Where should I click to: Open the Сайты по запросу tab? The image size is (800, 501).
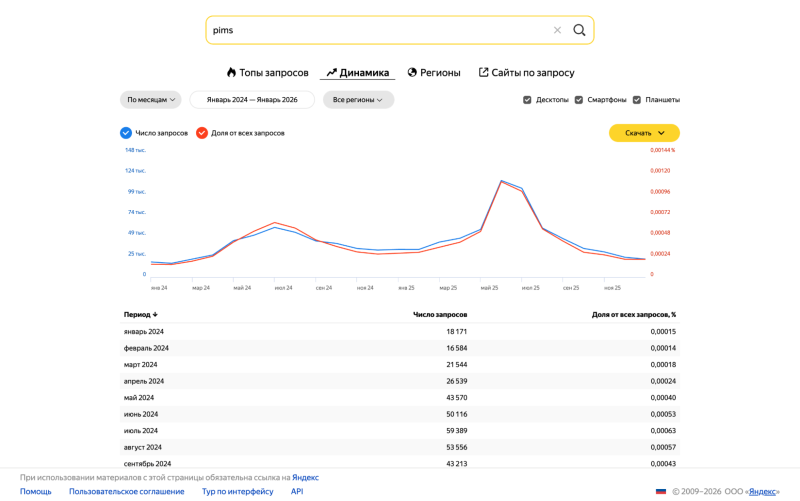[527, 72]
